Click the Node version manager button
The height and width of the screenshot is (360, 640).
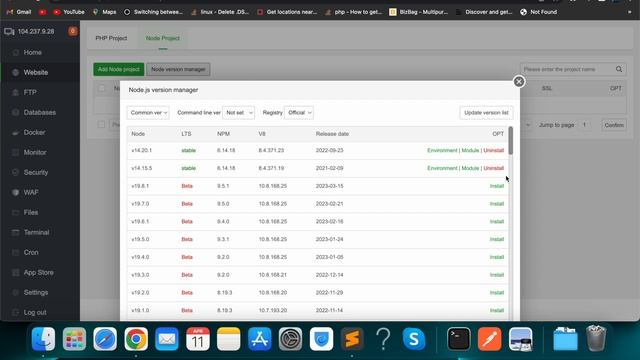coord(178,69)
